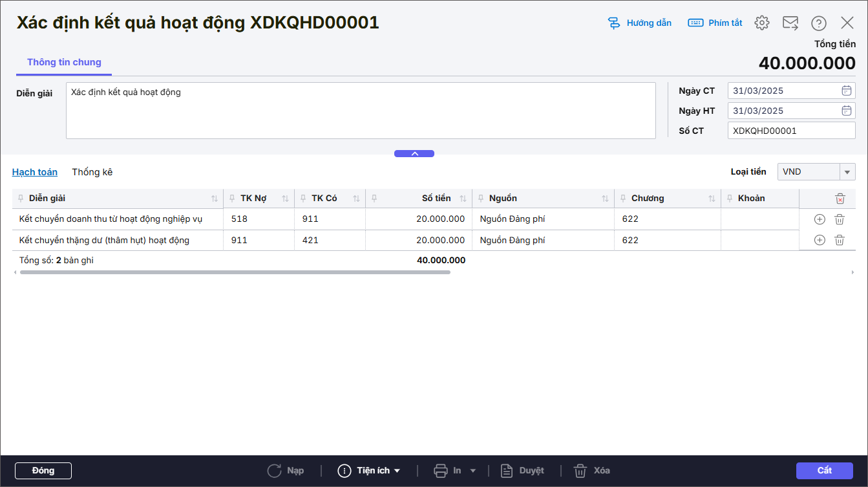Viewport: 868px width, 487px height.
Task: Open the help question mark icon
Action: tap(819, 23)
